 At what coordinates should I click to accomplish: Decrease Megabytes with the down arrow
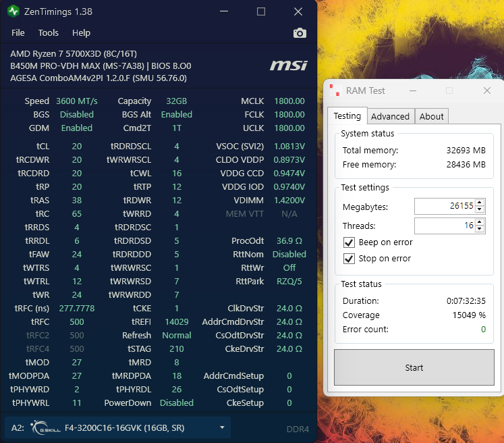coord(479,209)
